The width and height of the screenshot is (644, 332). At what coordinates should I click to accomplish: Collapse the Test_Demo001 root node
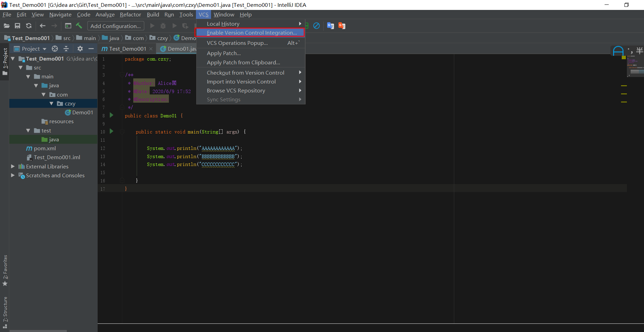pyautogui.click(x=13, y=59)
